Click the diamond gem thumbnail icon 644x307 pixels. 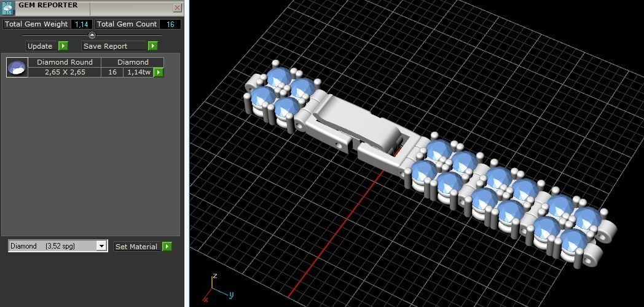pos(17,68)
